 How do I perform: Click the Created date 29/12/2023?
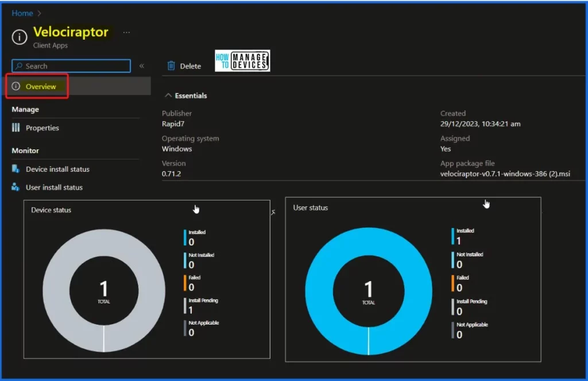coord(480,124)
